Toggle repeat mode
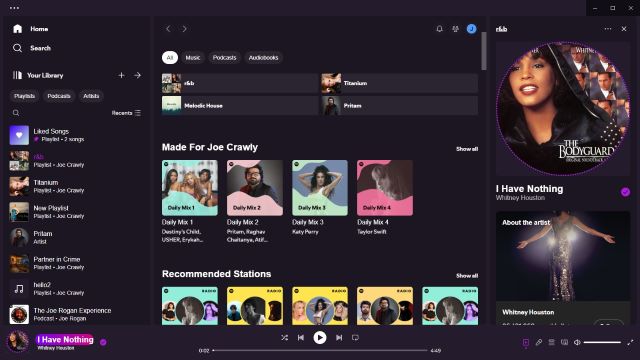Image resolution: width=640 pixels, height=360 pixels. (x=355, y=338)
